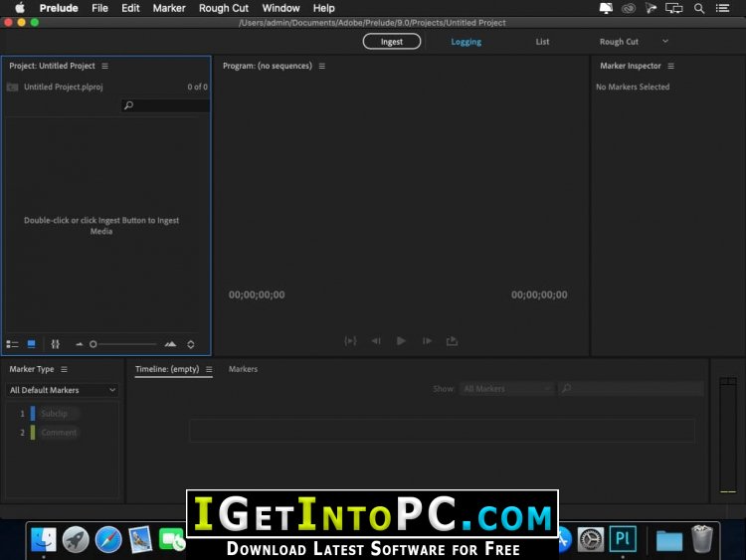Open Safari from the Dock
Viewport: 746px width, 560px height.
pyautogui.click(x=108, y=539)
